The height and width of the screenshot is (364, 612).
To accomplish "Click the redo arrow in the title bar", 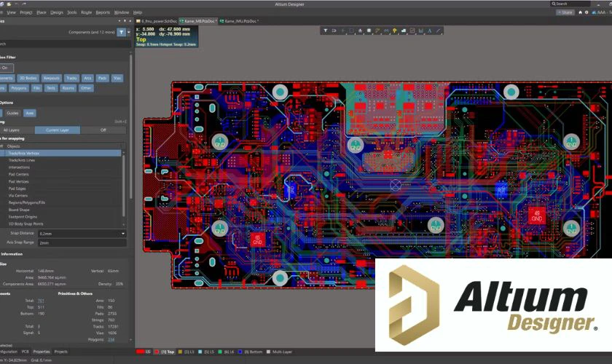I will 24,4.
